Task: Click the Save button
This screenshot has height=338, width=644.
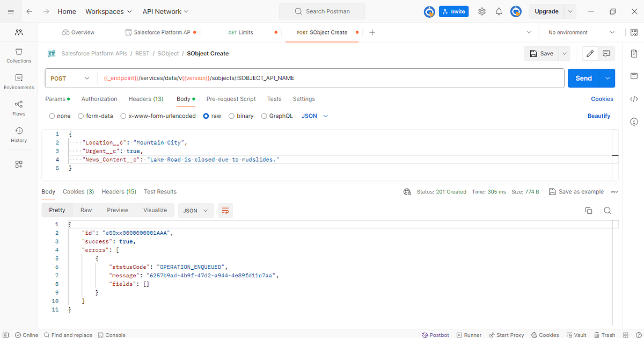Action: click(541, 53)
